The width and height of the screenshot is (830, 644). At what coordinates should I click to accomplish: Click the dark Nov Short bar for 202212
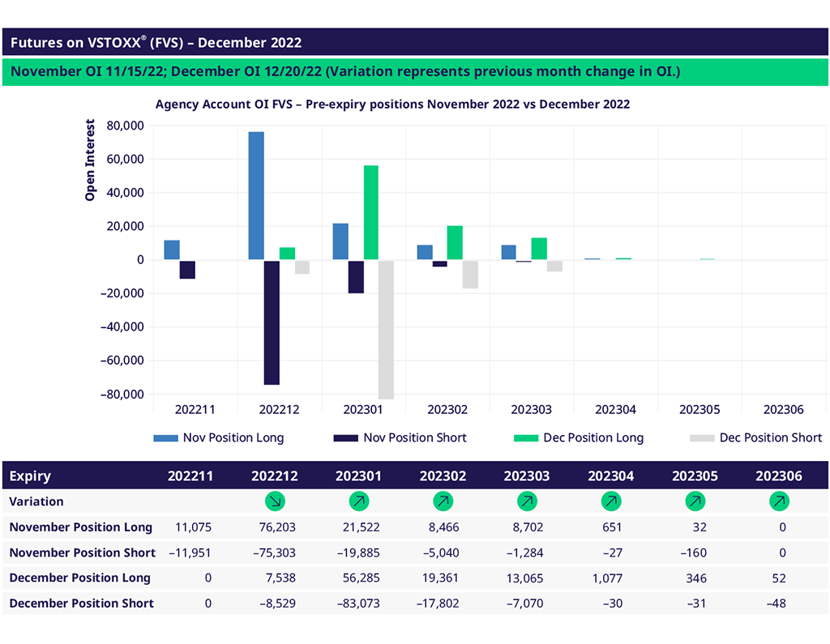tap(272, 322)
